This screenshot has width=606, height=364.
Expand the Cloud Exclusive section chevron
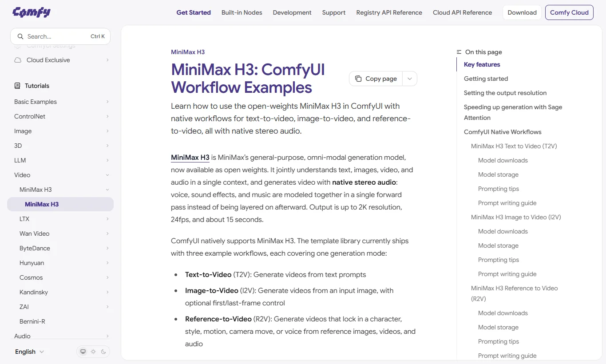pos(107,60)
